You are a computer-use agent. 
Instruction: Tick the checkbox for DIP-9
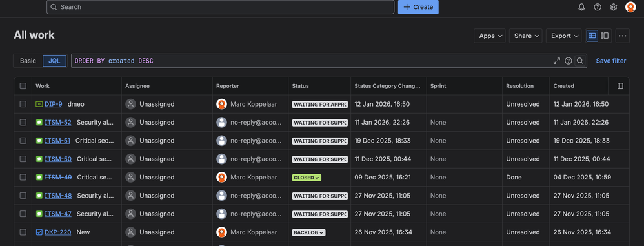coord(23,105)
